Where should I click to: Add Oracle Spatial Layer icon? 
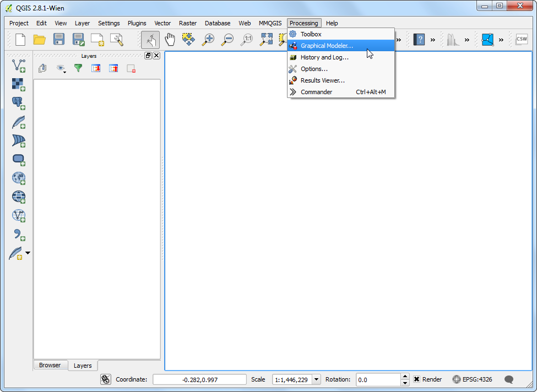point(19,160)
